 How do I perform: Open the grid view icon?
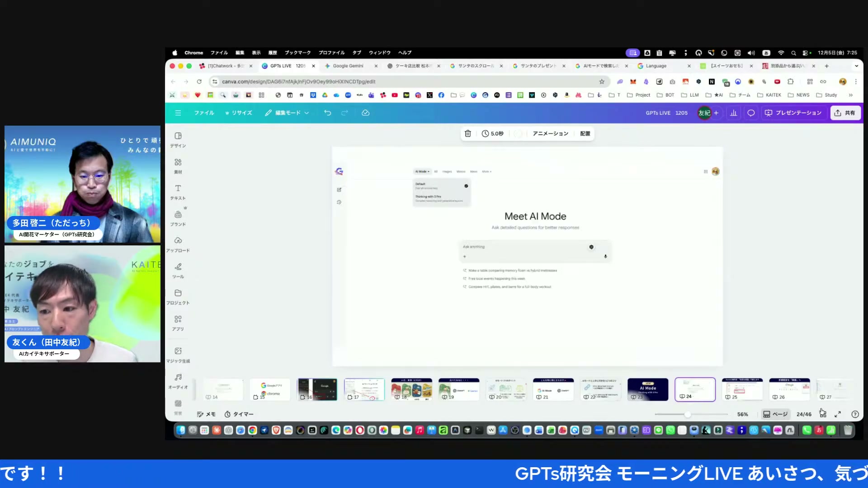click(823, 414)
